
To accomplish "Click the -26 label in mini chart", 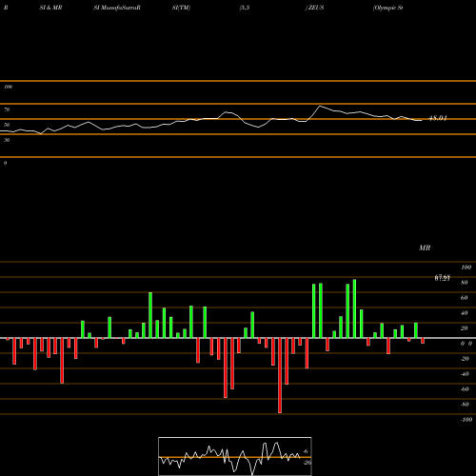I will 307,463.
